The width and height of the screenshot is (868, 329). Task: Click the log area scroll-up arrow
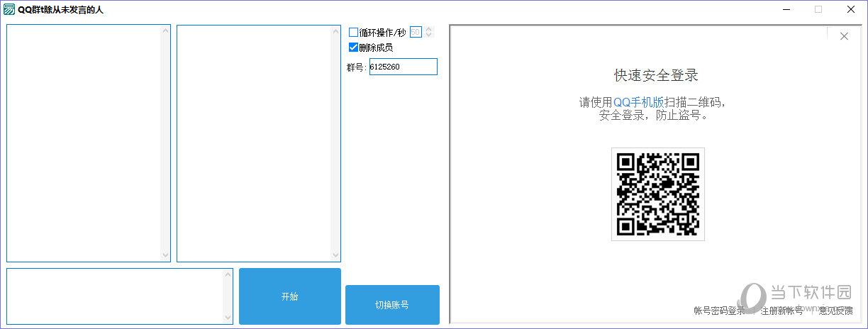(x=228, y=274)
